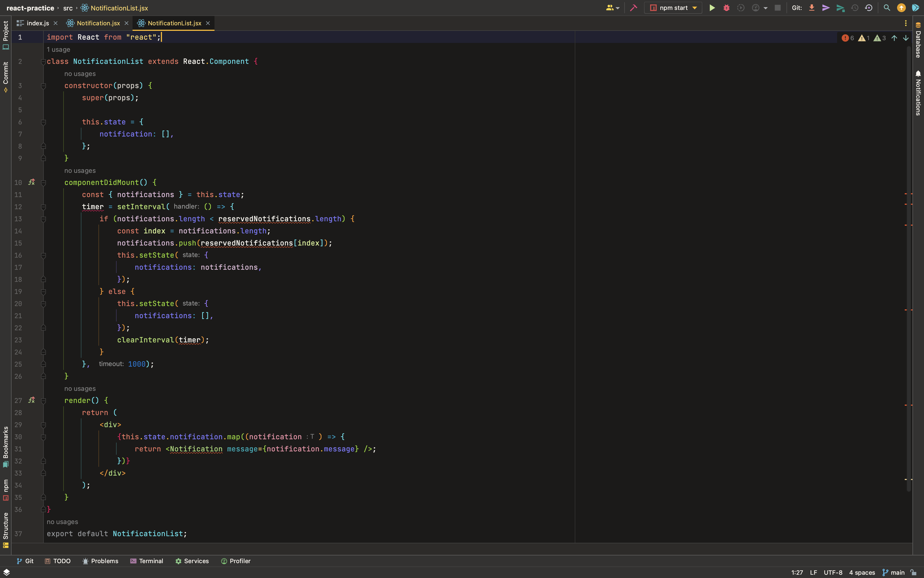Close the index.js tab
The width and height of the screenshot is (924, 578).
coord(56,23)
